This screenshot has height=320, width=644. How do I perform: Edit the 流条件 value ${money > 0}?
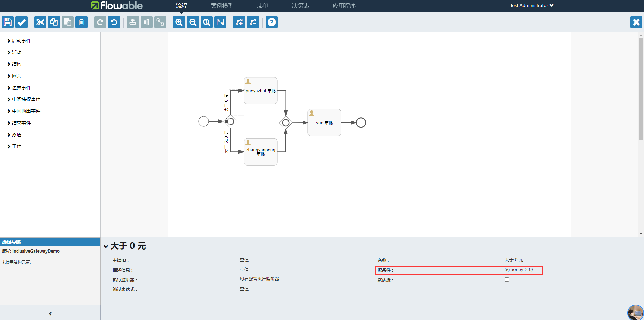(519, 270)
